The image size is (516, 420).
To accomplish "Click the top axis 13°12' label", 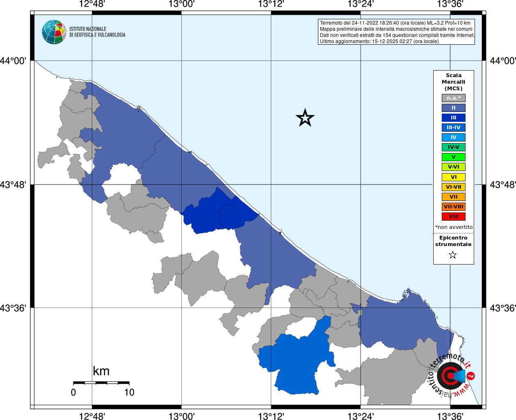I will click(271, 4).
